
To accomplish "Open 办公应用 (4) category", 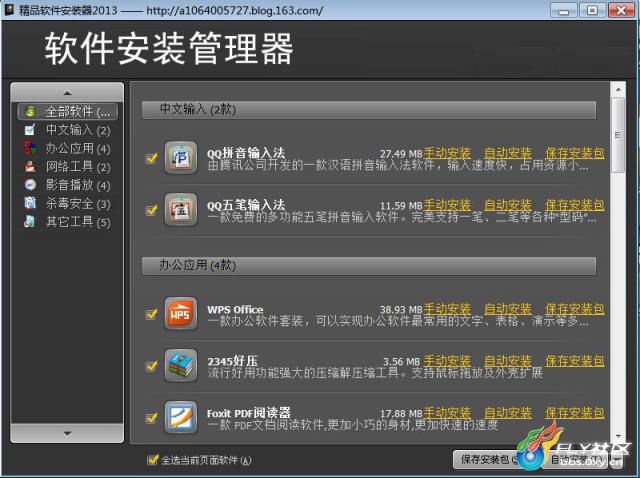I will coord(68,148).
